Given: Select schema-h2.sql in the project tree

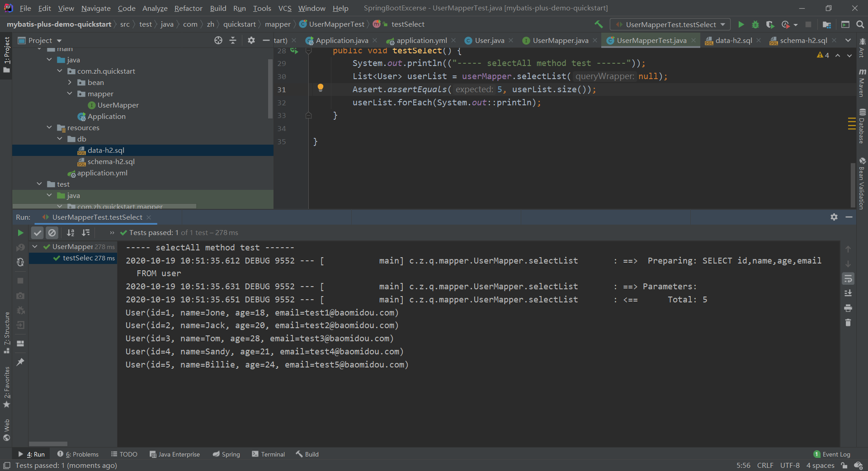Looking at the screenshot, I should click(111, 161).
